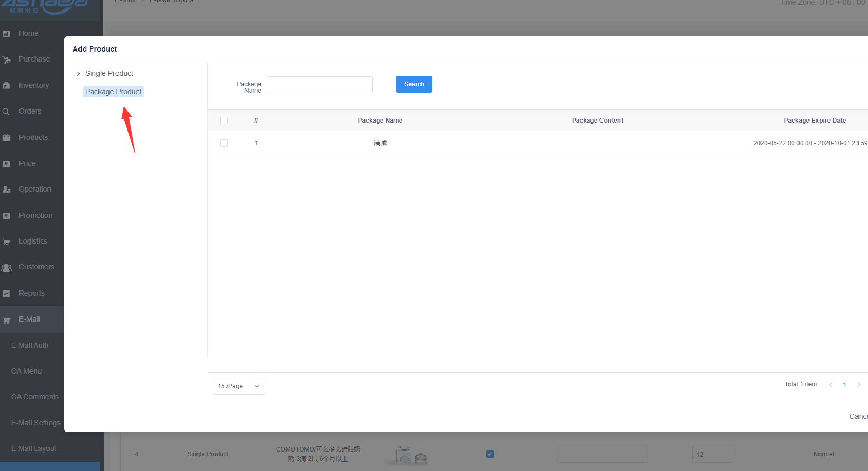Screen dimensions: 868x471
Task: Click the blue Search button
Action: click(413, 84)
